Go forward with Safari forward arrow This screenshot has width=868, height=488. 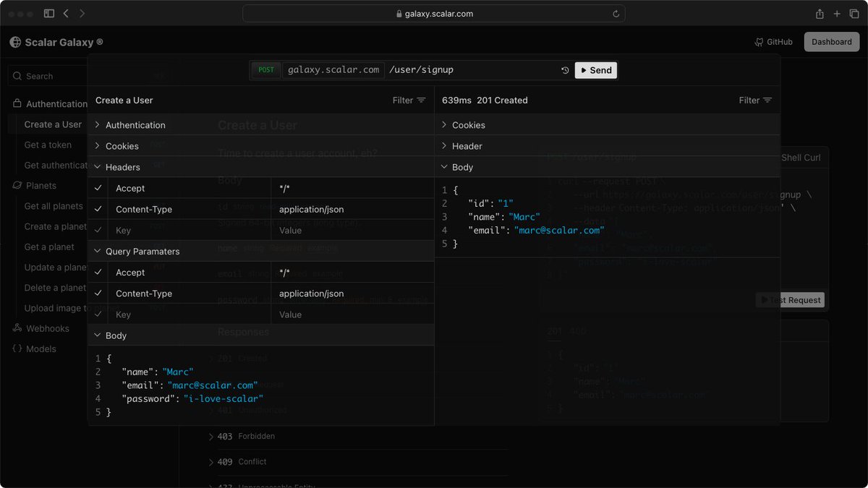[x=82, y=13]
